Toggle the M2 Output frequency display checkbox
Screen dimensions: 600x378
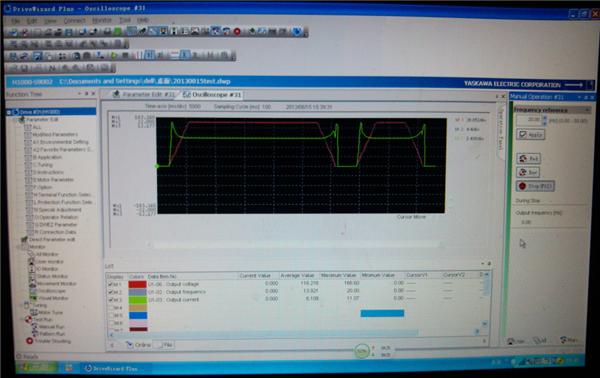pos(111,292)
